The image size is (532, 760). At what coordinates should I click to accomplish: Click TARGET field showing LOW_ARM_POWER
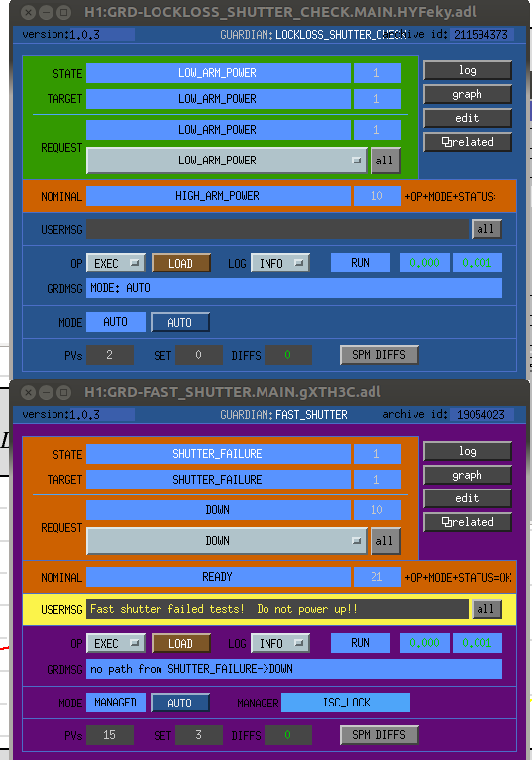pos(218,99)
